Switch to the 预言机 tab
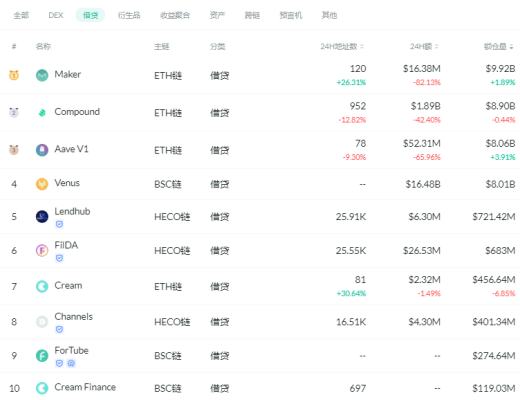Image resolution: width=520 pixels, height=400 pixels. pos(291,15)
